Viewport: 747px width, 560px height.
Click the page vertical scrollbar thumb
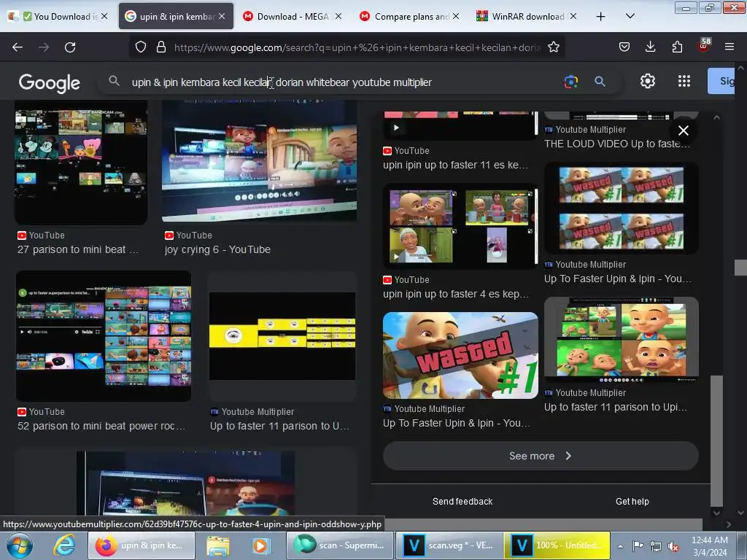click(740, 268)
